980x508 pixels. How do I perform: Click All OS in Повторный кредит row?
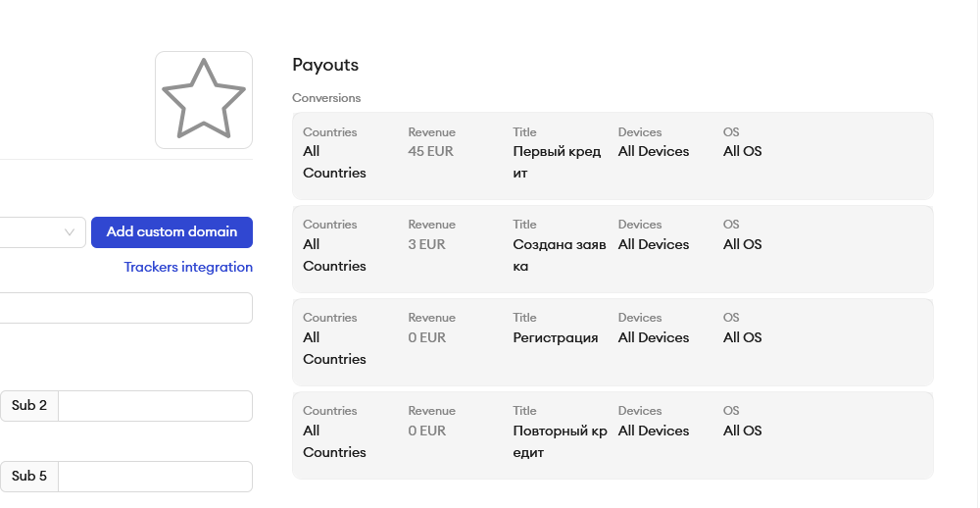pos(742,431)
